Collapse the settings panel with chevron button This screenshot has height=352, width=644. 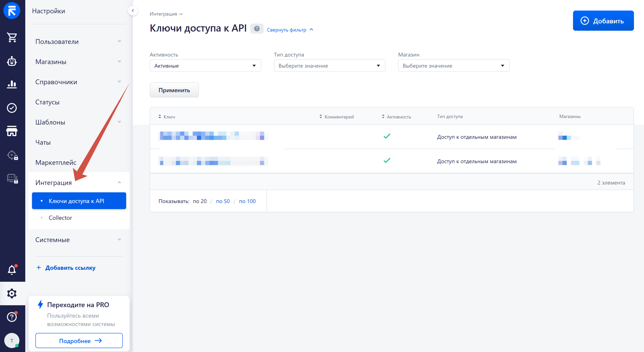tap(133, 11)
